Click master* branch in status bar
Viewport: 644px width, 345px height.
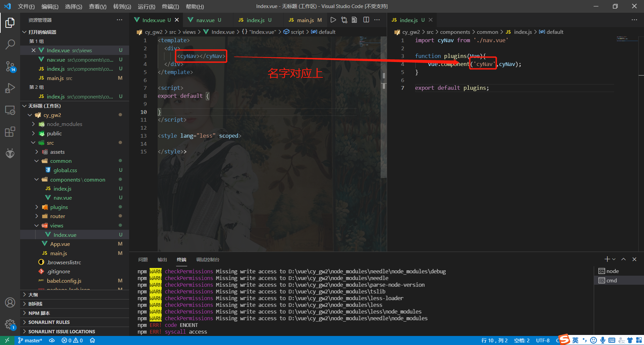pyautogui.click(x=30, y=340)
